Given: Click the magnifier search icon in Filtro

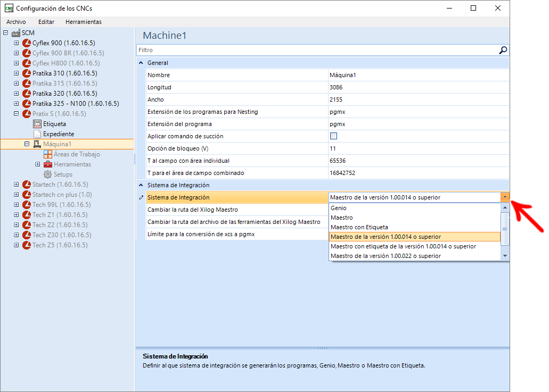Looking at the screenshot, I should (x=503, y=51).
